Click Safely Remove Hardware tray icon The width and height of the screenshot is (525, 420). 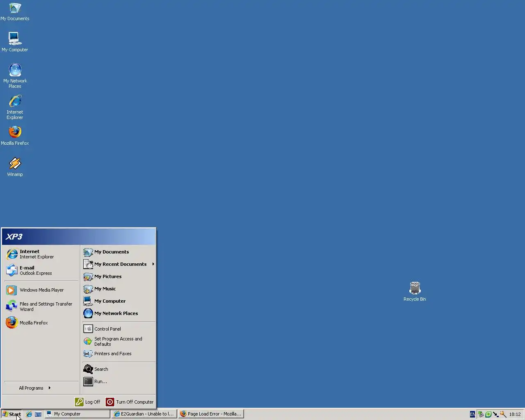coord(481,414)
